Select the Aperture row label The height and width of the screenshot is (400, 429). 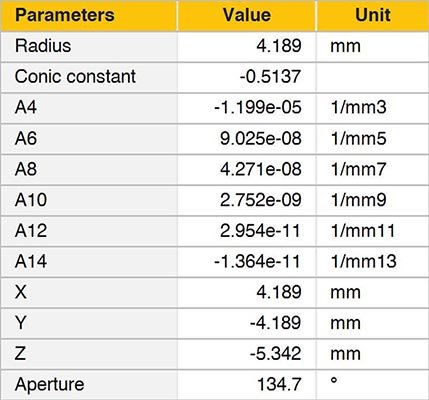[x=50, y=384]
